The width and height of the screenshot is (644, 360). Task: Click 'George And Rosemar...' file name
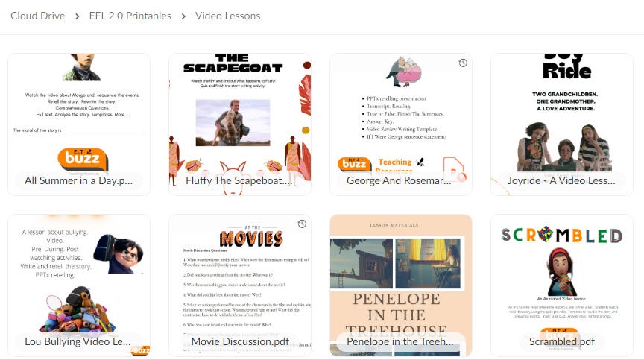[399, 180]
